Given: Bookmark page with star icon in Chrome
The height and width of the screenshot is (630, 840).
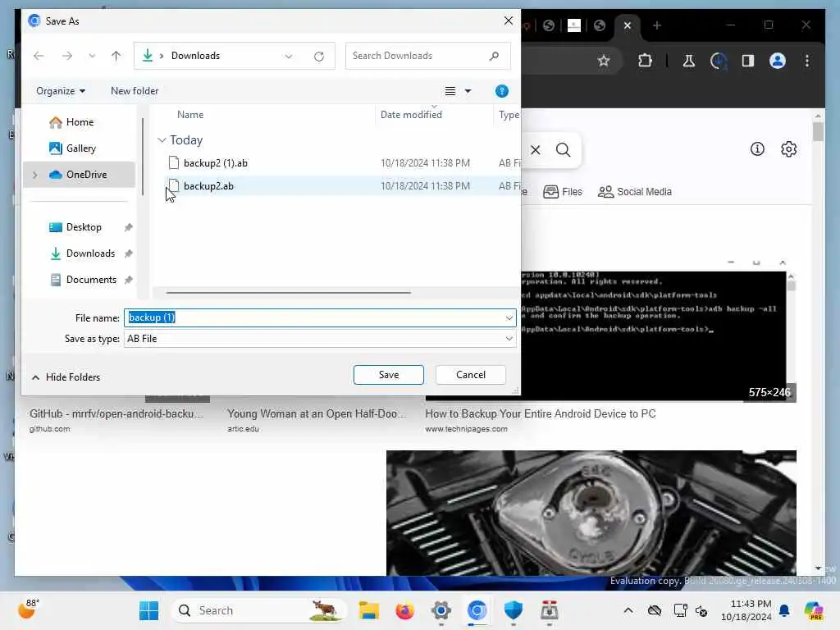Looking at the screenshot, I should [603, 61].
